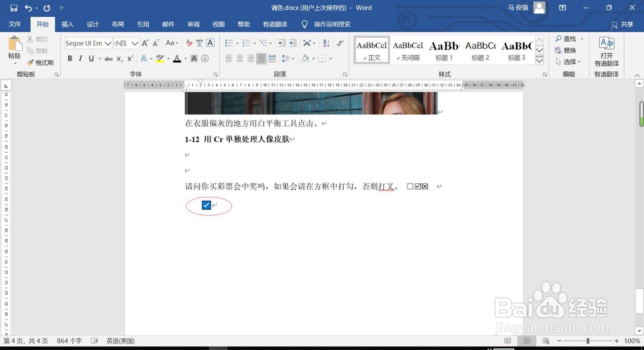Decrease paragraph indent
The height and width of the screenshot is (350, 644).
pyautogui.click(x=282, y=43)
